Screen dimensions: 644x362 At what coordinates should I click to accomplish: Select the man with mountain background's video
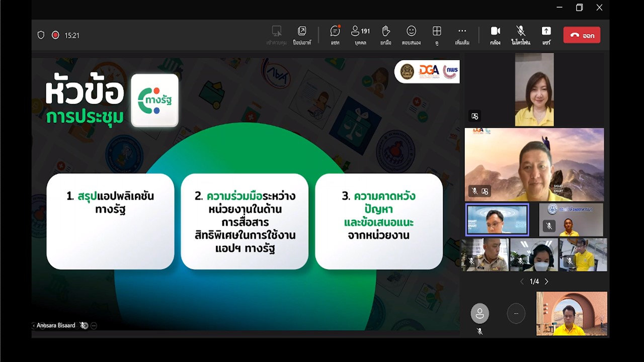point(534,164)
